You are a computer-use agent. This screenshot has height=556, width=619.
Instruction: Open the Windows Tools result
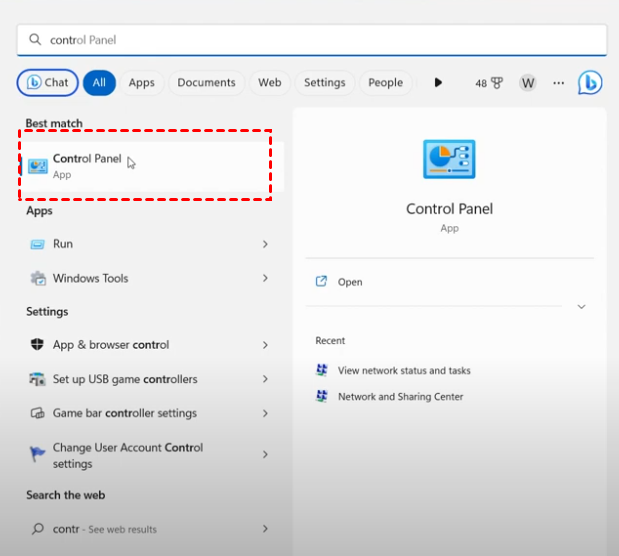coord(152,278)
